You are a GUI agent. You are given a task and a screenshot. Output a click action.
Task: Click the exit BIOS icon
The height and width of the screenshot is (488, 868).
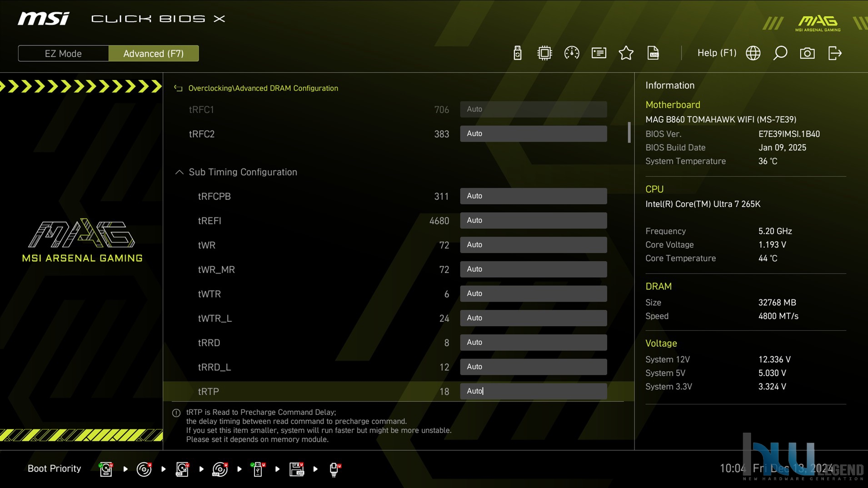tap(835, 53)
